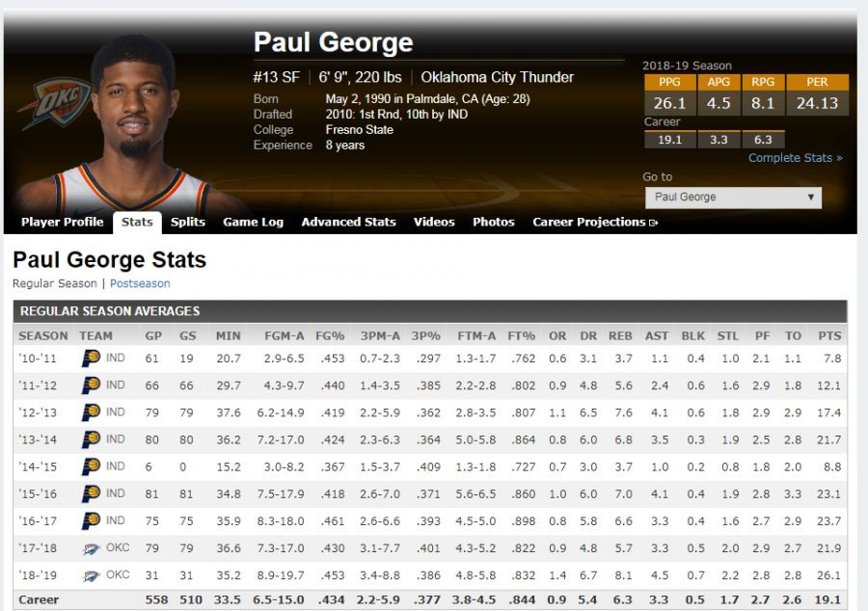Click the Regular Season Averages table heading
Image resolution: width=868 pixels, height=611 pixels.
(110, 311)
